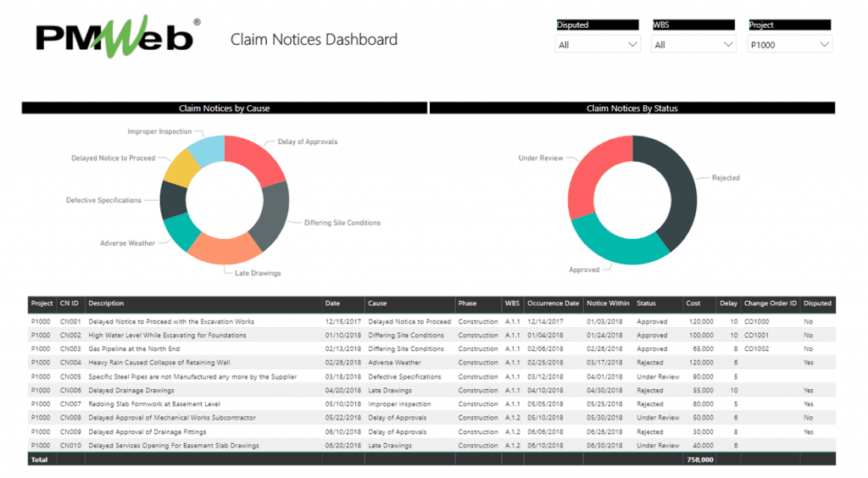The image size is (868, 478).
Task: Click the PMWeb logo
Action: [x=119, y=37]
